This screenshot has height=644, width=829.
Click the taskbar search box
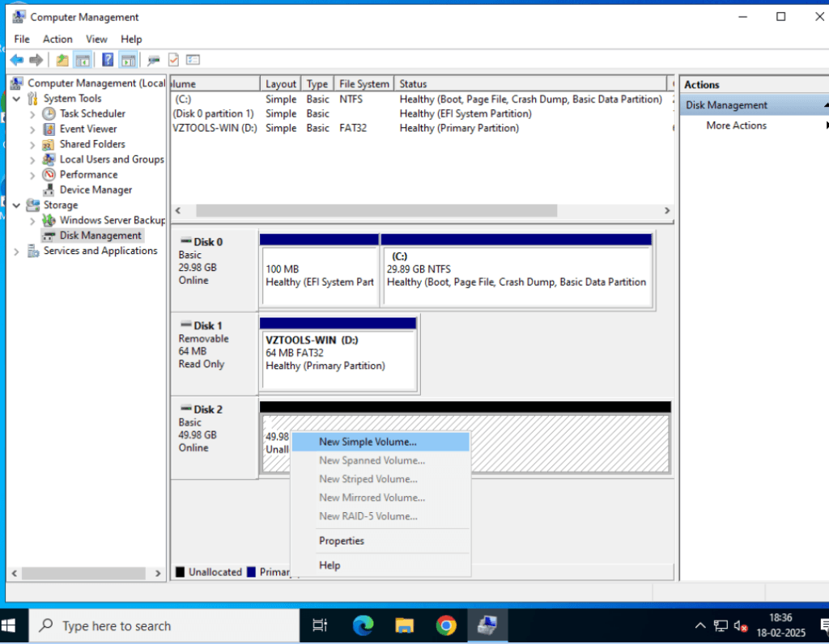(x=164, y=626)
